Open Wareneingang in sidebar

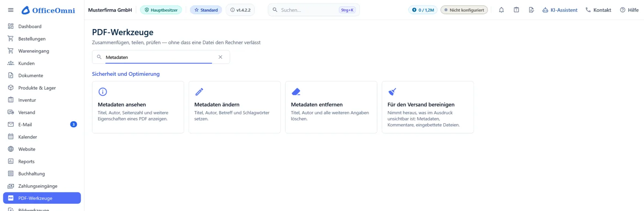tap(42, 51)
